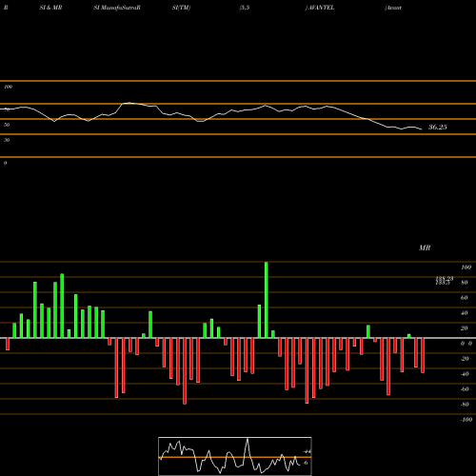Screen dimensions: 476x476
Task: Click the RSI value label "36.25"
Action: 438,128
